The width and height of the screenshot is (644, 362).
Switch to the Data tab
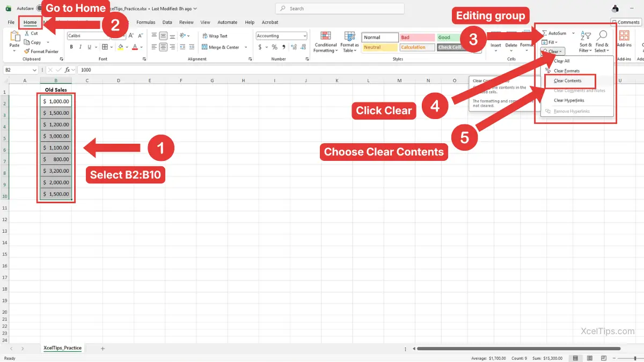click(x=167, y=23)
